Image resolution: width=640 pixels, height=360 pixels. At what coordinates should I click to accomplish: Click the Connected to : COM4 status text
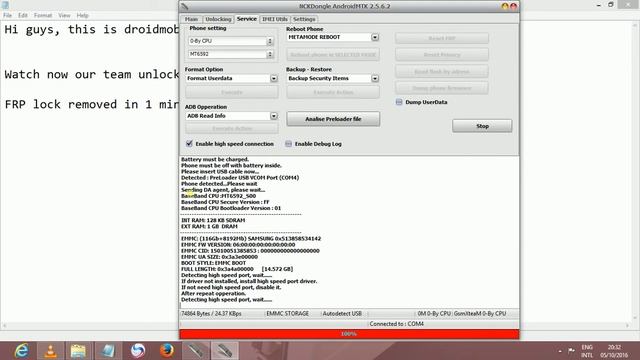click(396, 324)
